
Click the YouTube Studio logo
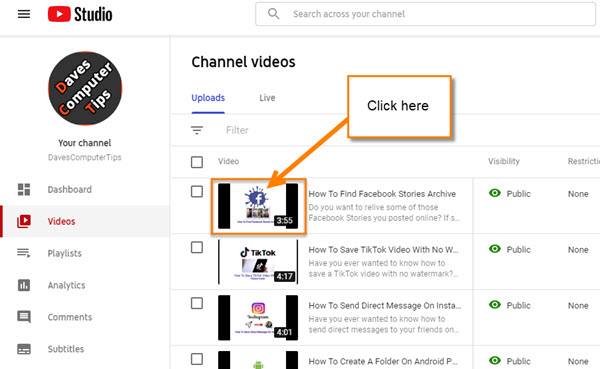(80, 14)
